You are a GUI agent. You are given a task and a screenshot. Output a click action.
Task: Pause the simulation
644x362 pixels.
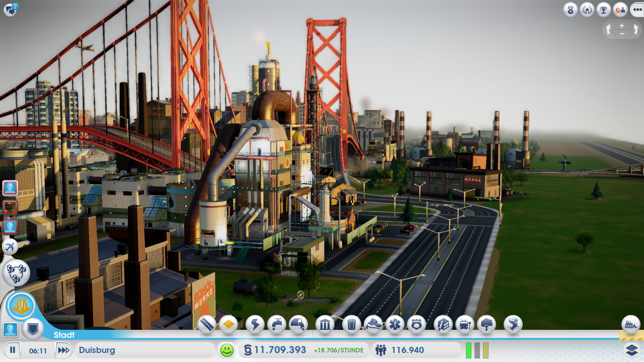point(13,350)
